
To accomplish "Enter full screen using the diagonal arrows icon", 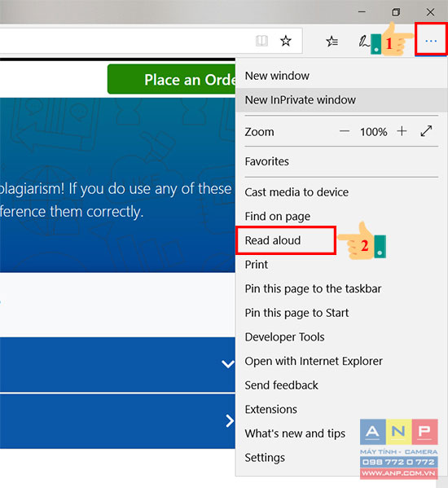I will (x=426, y=130).
